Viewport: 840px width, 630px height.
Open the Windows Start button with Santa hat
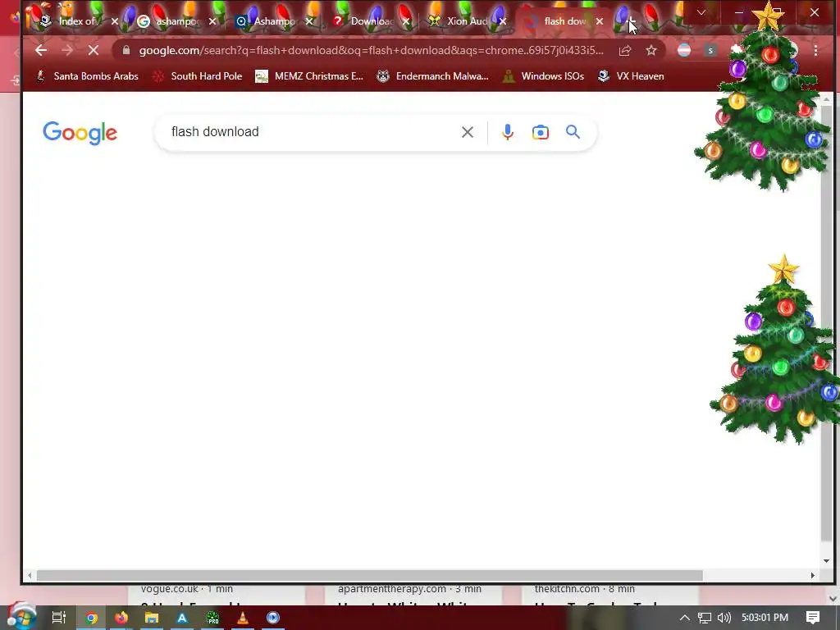click(x=21, y=617)
